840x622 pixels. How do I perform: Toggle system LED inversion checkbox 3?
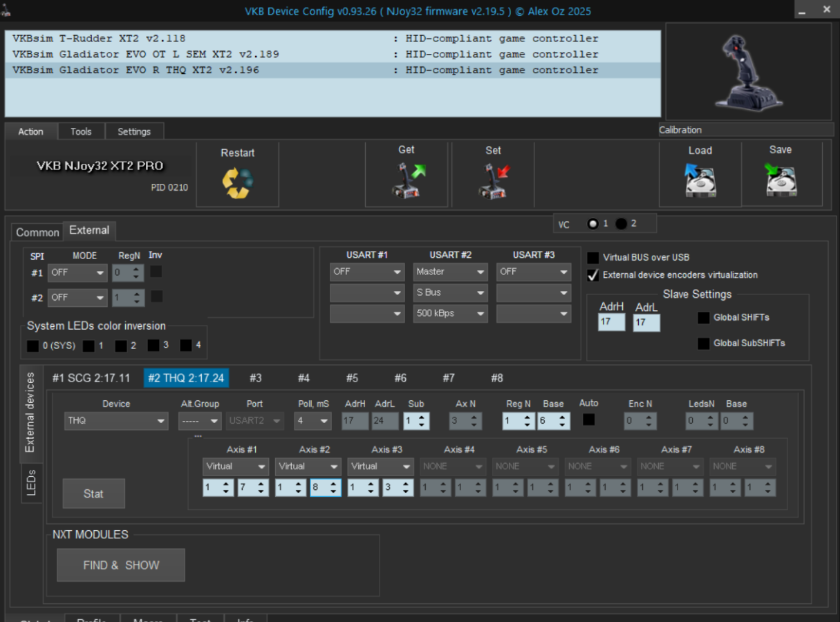pos(153,345)
